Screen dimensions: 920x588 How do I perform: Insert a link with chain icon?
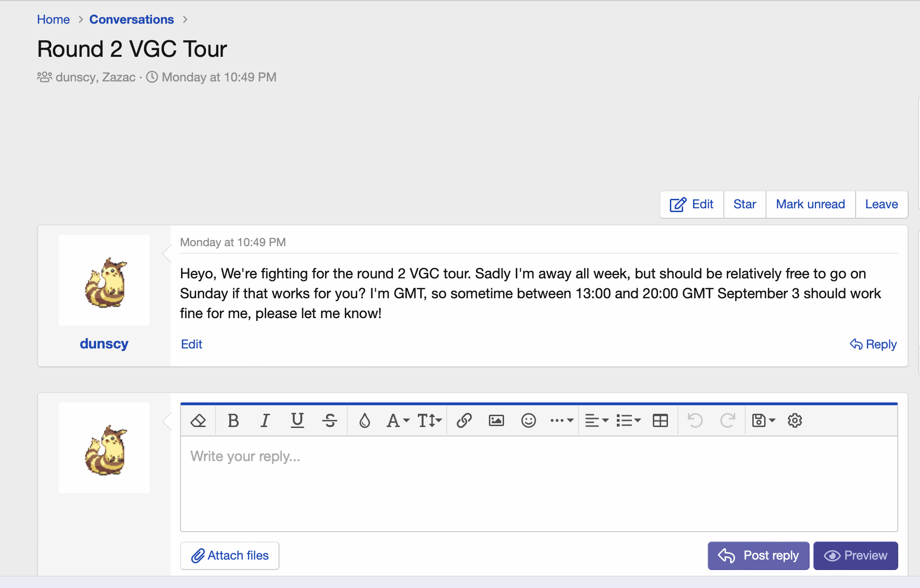pyautogui.click(x=464, y=420)
